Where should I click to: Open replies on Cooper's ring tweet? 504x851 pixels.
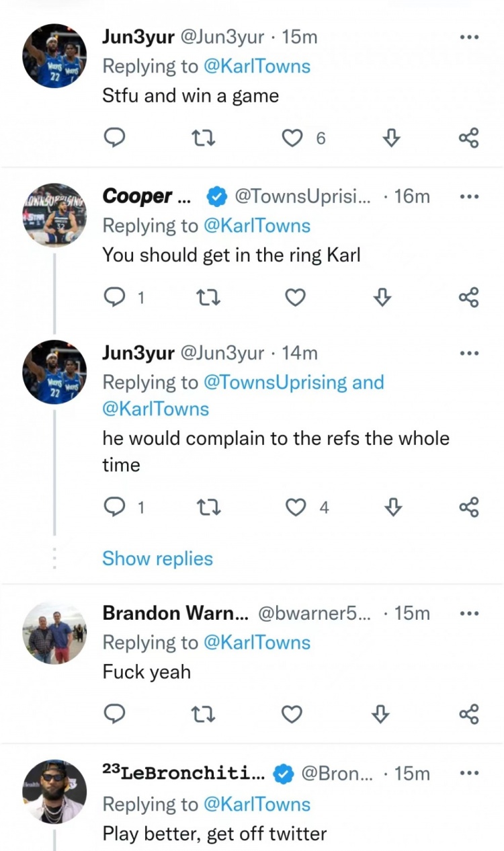click(x=115, y=298)
